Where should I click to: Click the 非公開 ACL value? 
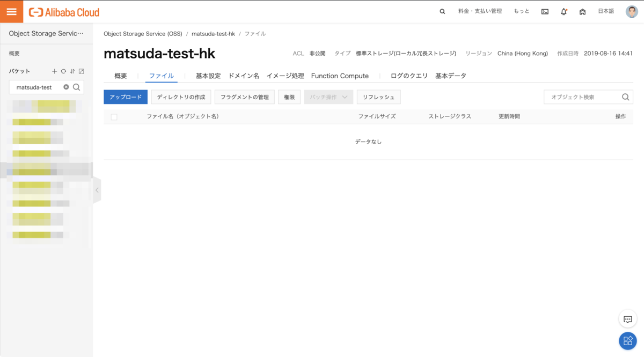(318, 54)
